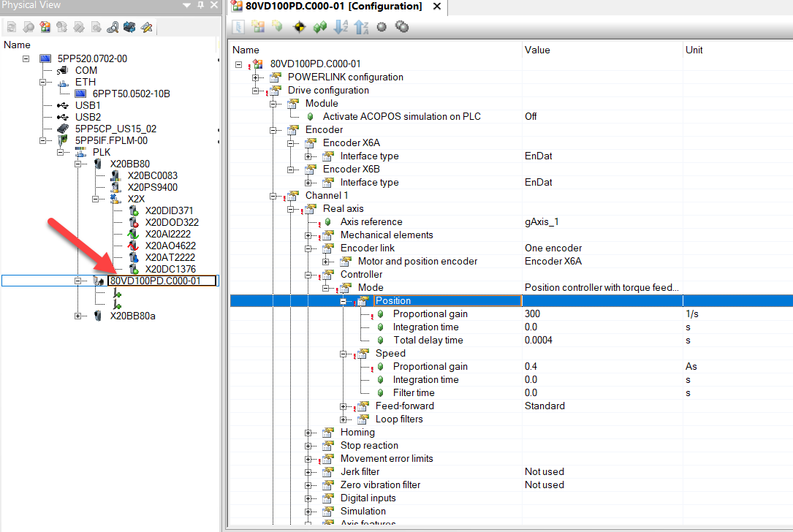Click the 5PP520.0702-00 panel icon
793x532 pixels.
(45, 58)
